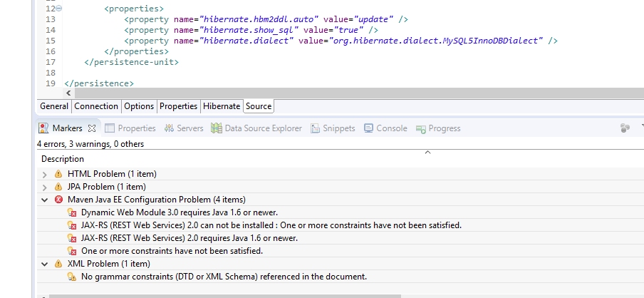Open the Progress view icon
The image size is (644, 298).
pos(420,128)
